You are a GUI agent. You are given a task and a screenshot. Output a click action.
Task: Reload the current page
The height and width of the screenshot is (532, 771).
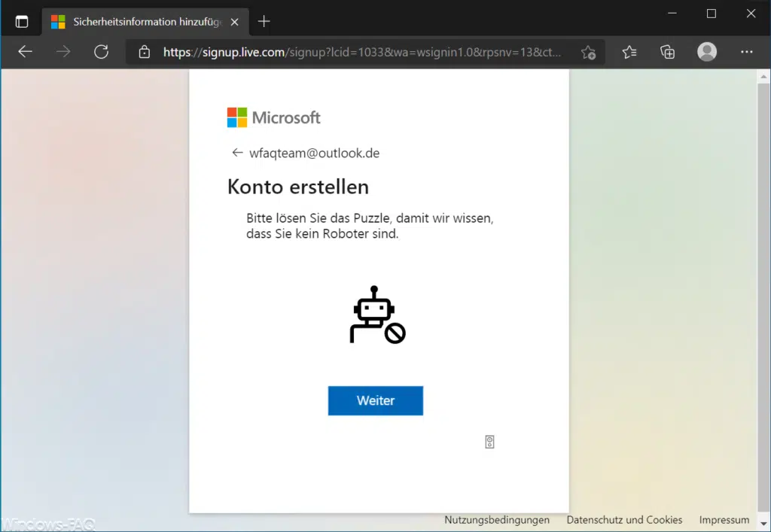(x=102, y=52)
